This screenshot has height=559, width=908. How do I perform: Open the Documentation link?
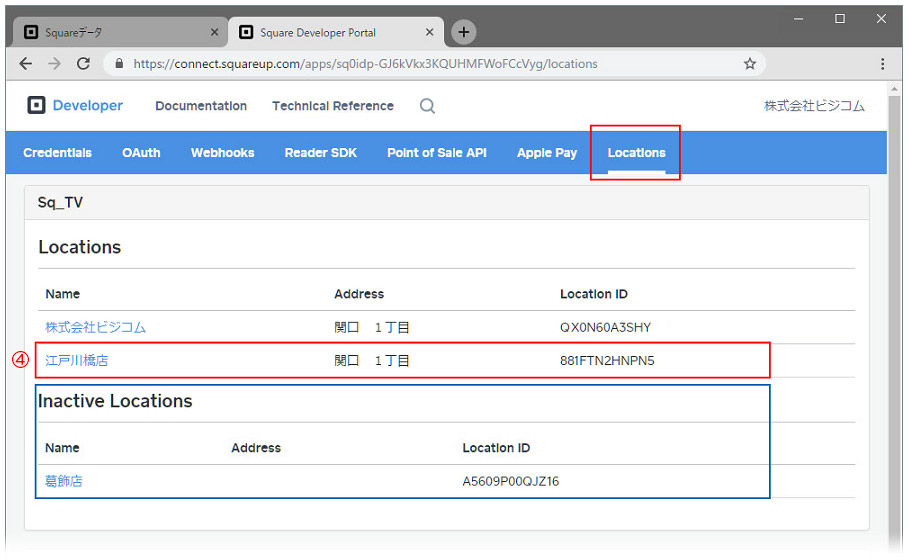tap(201, 106)
